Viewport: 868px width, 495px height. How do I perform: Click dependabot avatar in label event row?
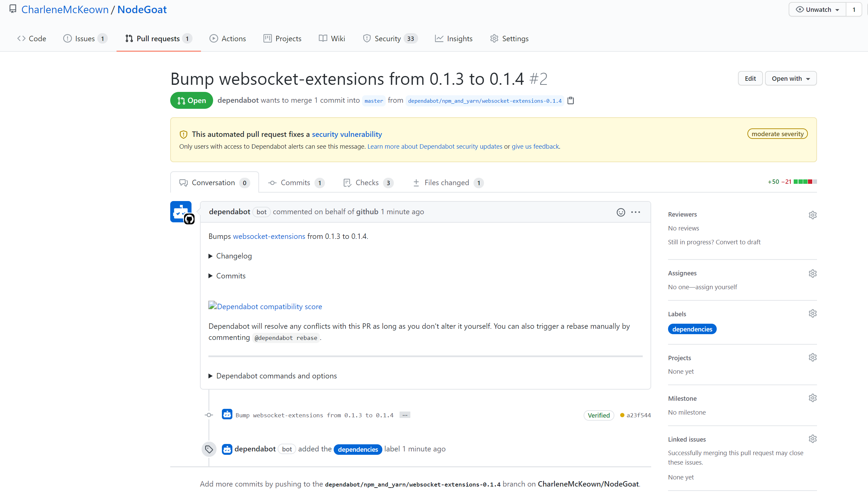tap(227, 449)
